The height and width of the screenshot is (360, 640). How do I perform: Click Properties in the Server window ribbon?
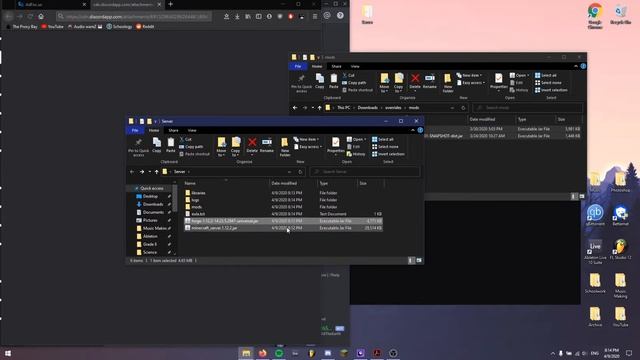coord(336,145)
